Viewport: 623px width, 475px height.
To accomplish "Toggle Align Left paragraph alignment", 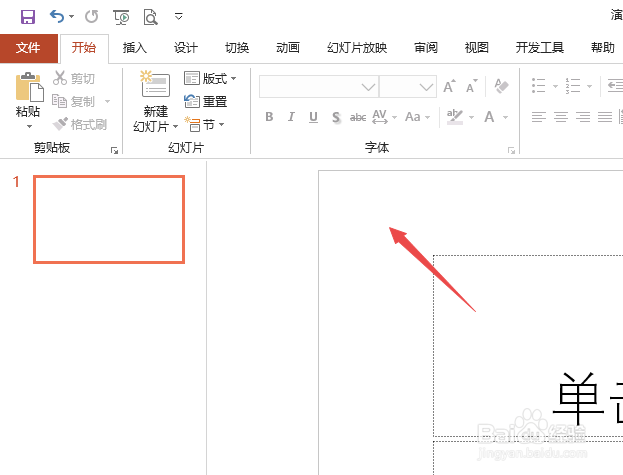I will tap(539, 117).
